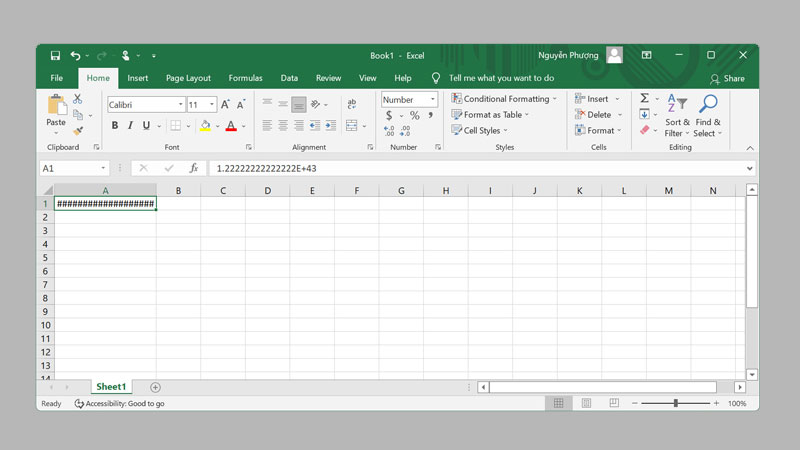This screenshot has width=800, height=450.
Task: Click the Redo arrow icon
Action: tap(102, 56)
